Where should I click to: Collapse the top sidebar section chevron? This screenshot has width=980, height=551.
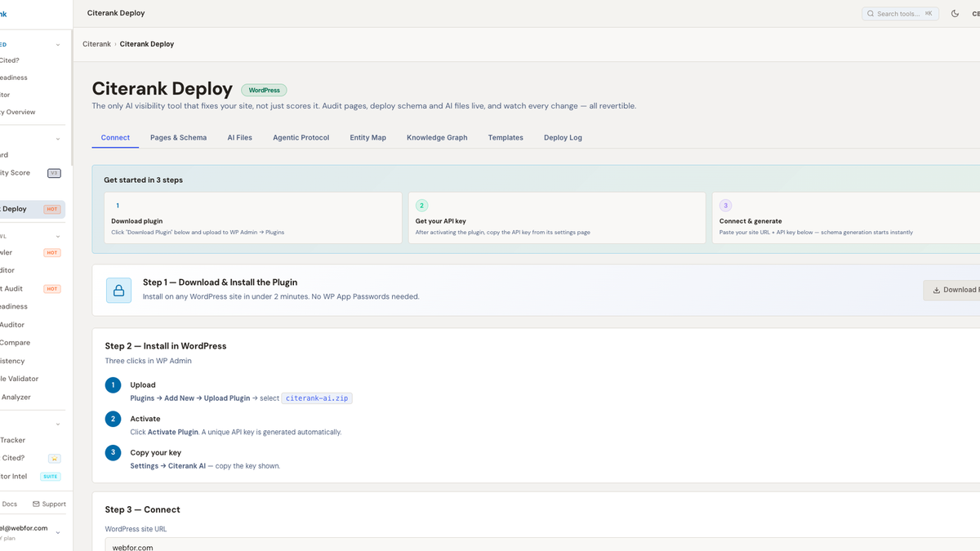[58, 45]
